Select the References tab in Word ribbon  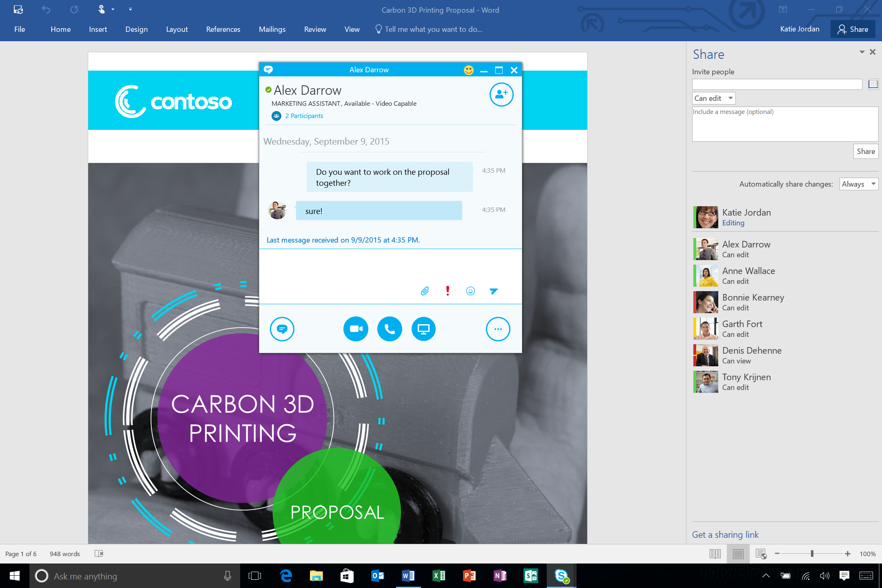(223, 29)
